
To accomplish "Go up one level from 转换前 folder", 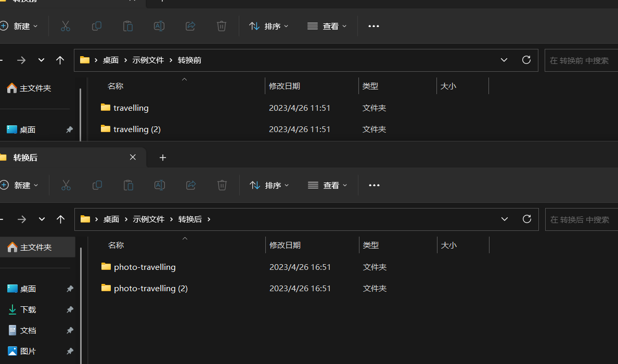I will click(x=60, y=60).
